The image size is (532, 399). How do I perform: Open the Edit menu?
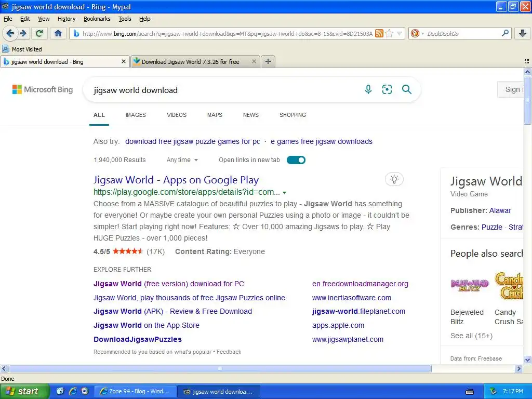pos(25,19)
